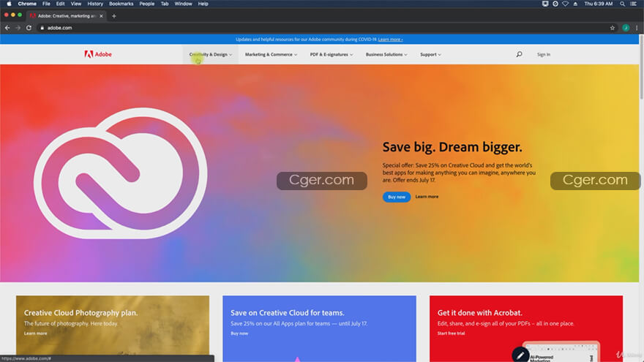Reload the page with refresh icon

click(29, 28)
